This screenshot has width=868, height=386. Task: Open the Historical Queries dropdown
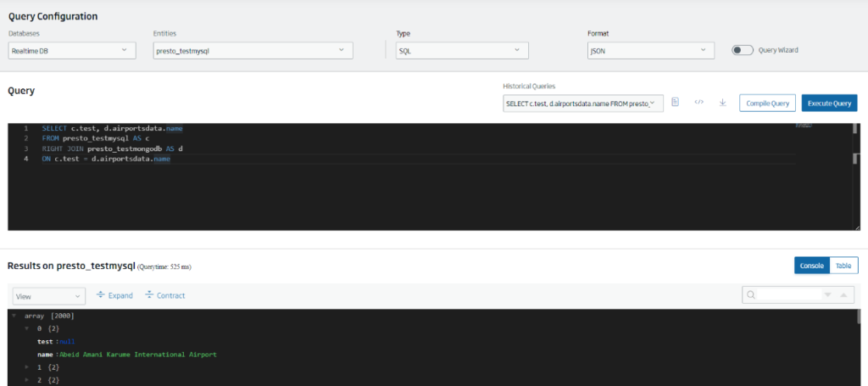point(583,103)
